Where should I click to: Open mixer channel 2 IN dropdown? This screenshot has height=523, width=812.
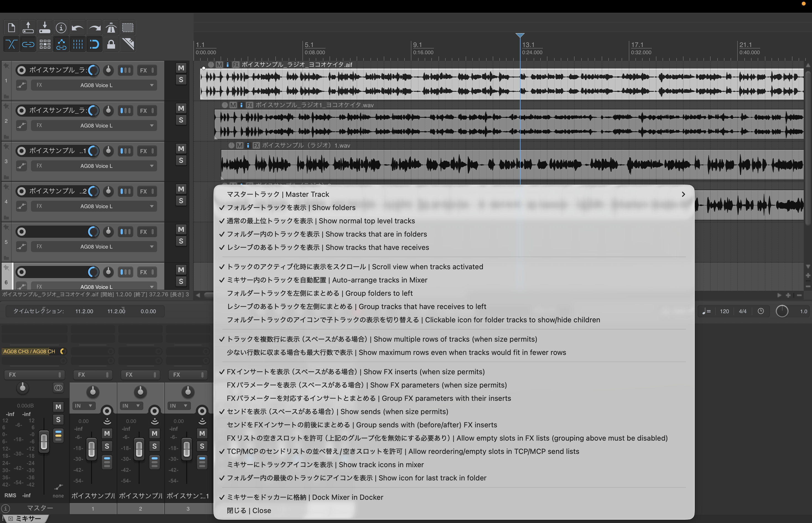click(131, 406)
